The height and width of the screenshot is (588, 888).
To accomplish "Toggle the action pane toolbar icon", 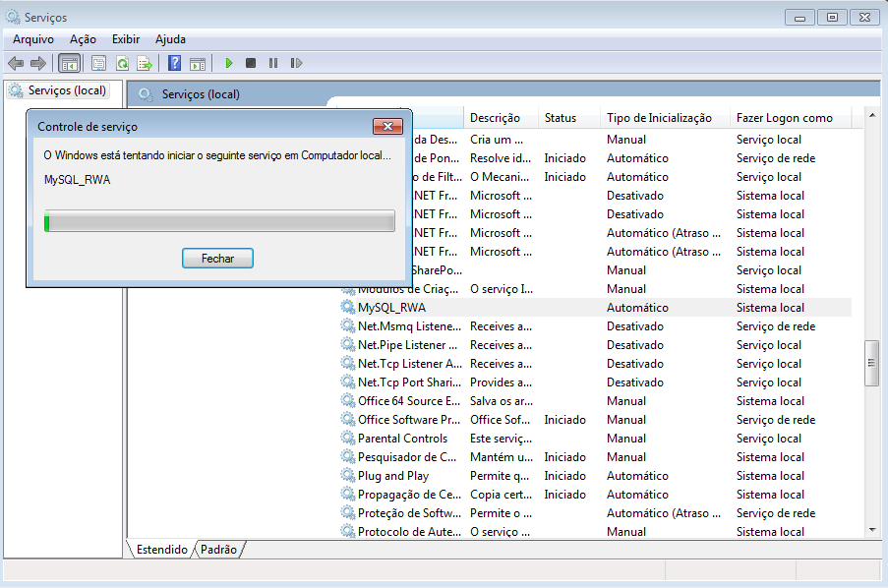I will point(198,63).
